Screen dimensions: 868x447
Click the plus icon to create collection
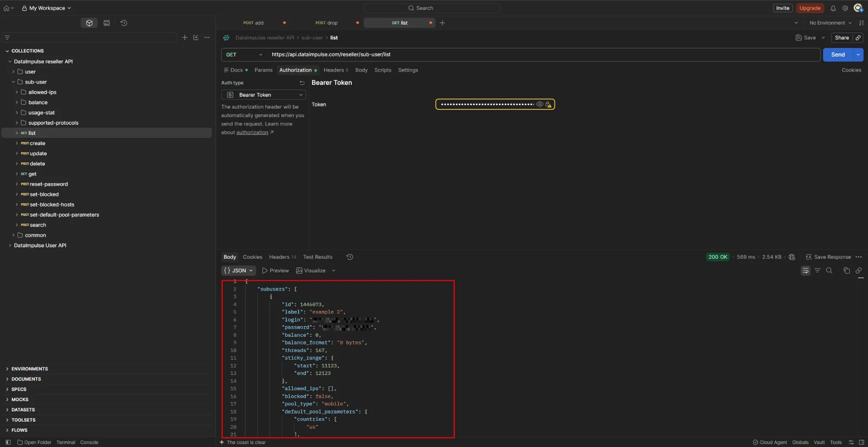(184, 37)
